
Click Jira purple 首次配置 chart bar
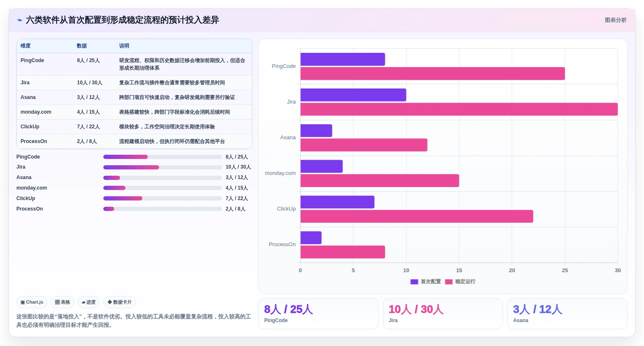353,95
